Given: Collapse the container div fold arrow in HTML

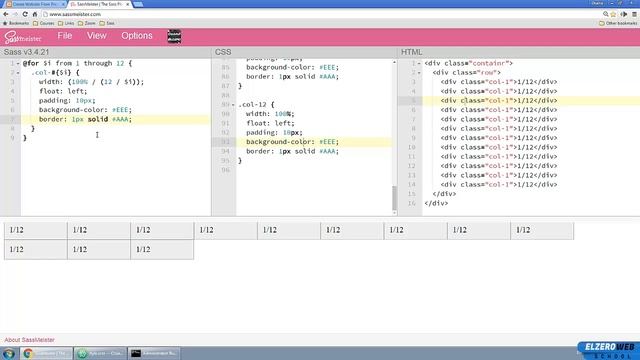Looking at the screenshot, I should [419, 64].
